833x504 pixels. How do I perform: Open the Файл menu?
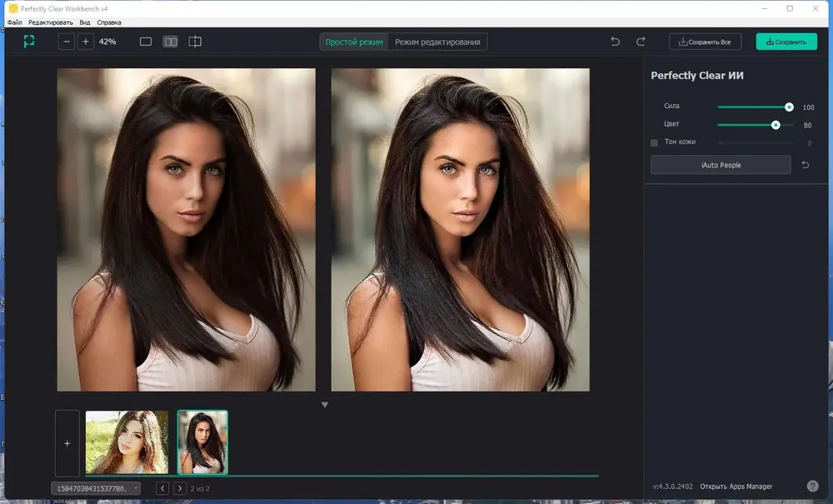(x=14, y=22)
